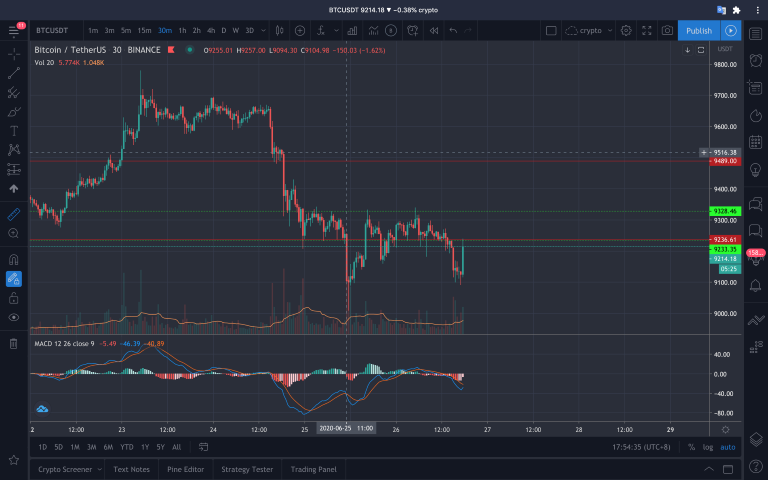Toggle magnet mode for drawings
Viewport: 768px width, 480px height.
pos(14,258)
